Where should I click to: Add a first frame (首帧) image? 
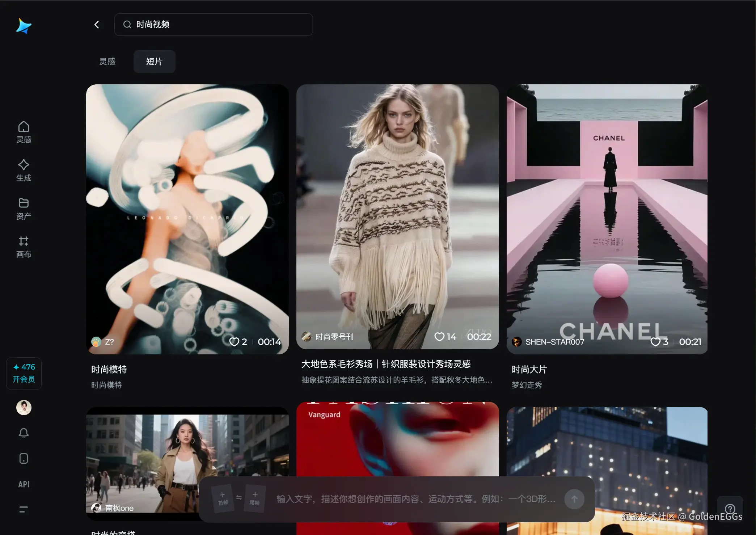pos(223,498)
